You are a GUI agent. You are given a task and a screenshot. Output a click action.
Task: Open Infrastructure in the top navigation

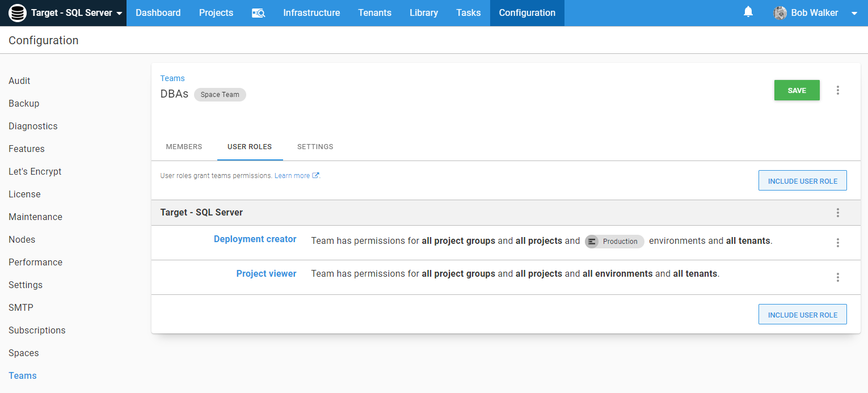click(x=311, y=13)
